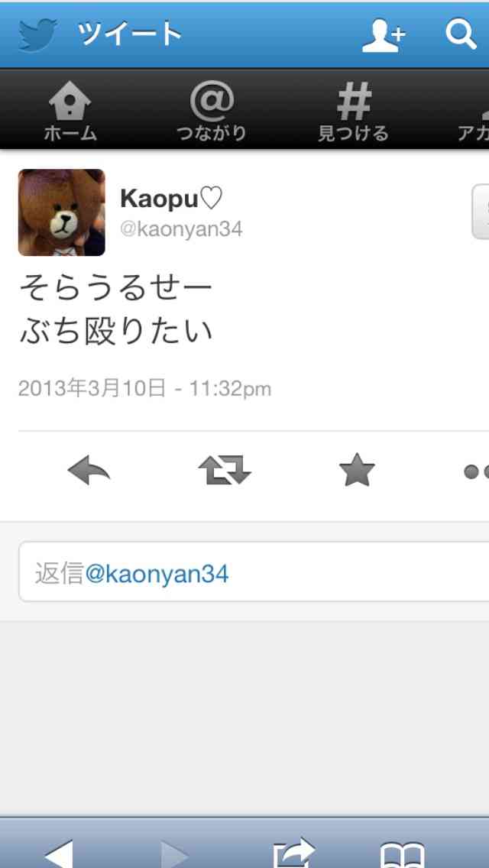Go to the ホーム tab
The width and height of the screenshot is (489, 868).
70,112
